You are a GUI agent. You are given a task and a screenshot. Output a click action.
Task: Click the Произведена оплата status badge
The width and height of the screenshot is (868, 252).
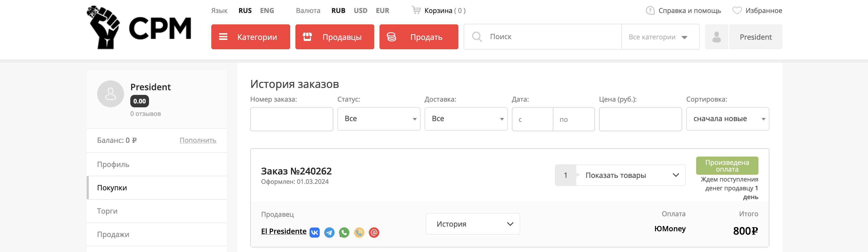pyautogui.click(x=727, y=165)
